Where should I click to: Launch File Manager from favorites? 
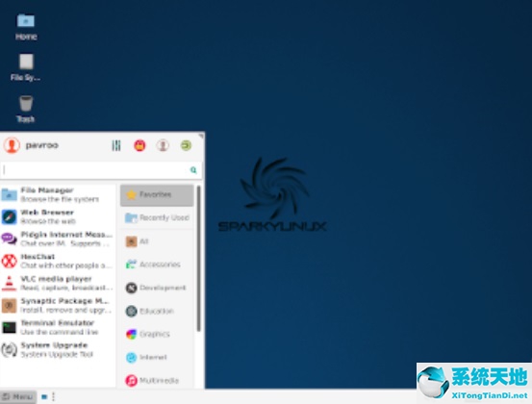click(x=57, y=194)
